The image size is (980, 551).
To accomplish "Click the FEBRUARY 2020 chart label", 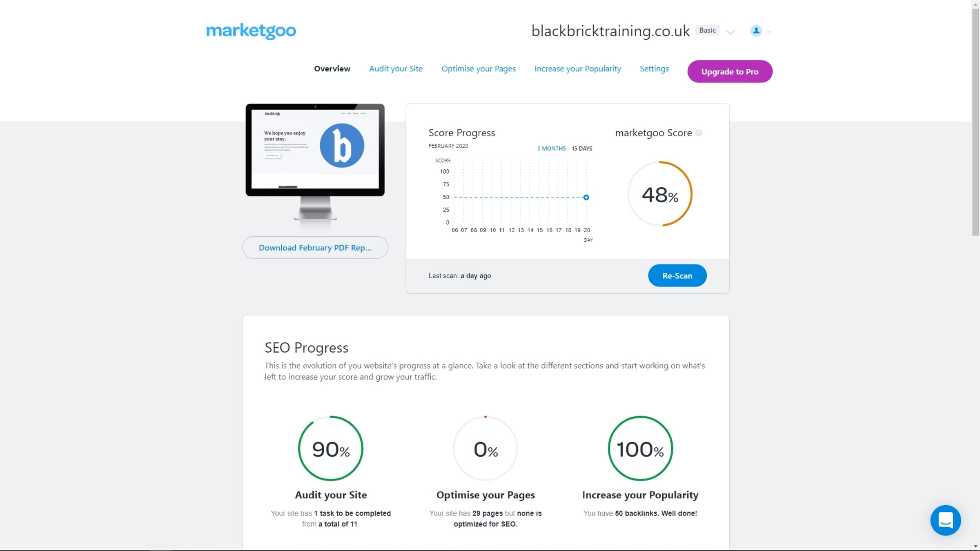I will (448, 146).
